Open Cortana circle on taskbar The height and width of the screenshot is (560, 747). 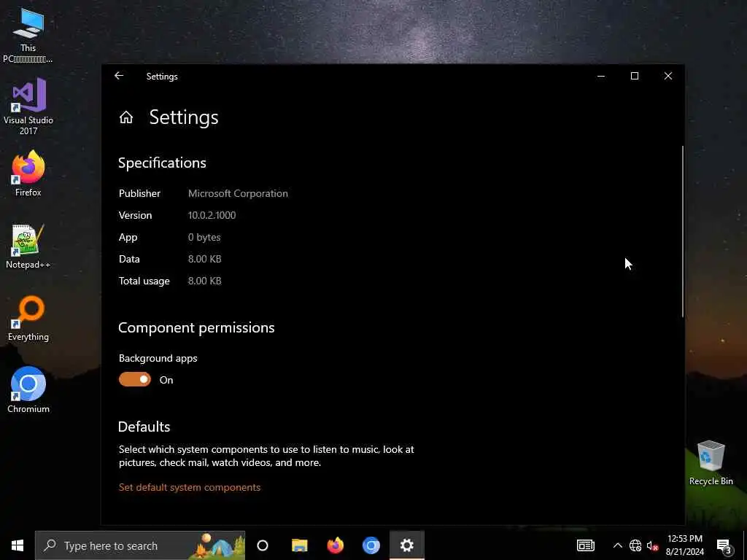point(263,545)
